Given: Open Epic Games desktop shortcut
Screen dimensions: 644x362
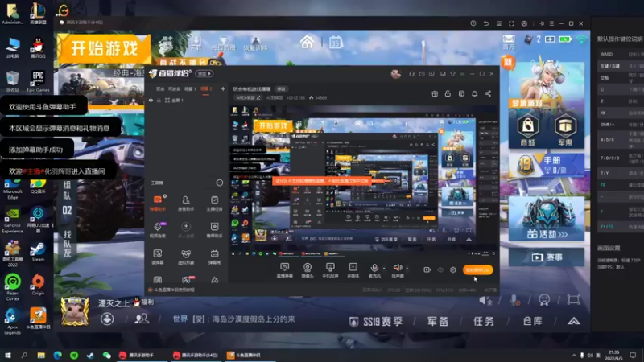Looking at the screenshot, I should coord(38,81).
